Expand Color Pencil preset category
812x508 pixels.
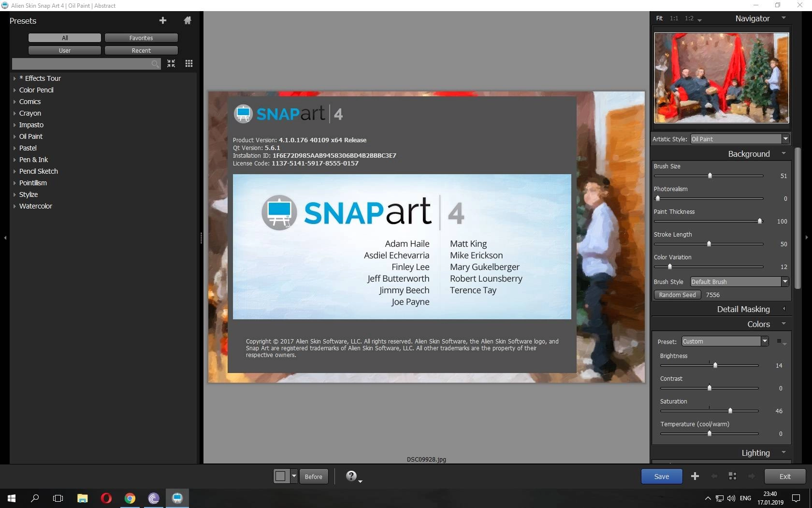pos(14,90)
